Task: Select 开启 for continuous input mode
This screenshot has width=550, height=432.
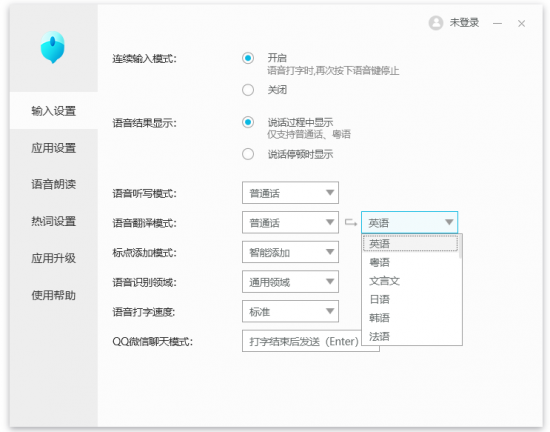Action: click(x=248, y=58)
